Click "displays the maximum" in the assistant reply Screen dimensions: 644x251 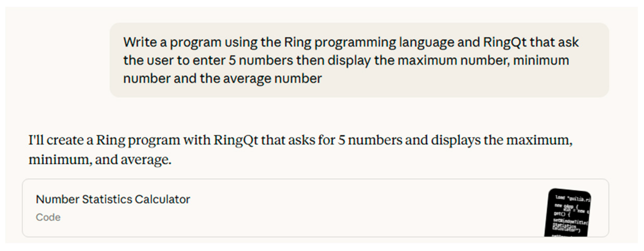point(502,140)
